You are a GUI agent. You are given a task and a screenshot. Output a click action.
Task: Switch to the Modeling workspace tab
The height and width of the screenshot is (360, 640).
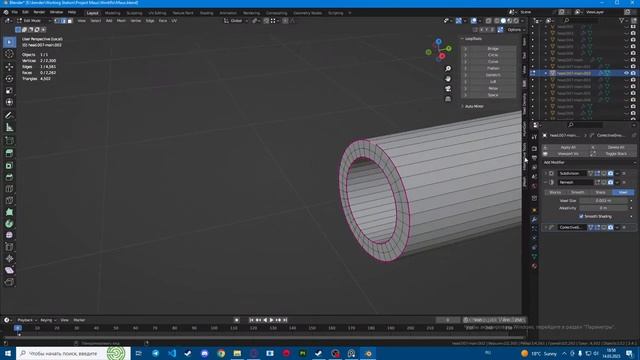pos(113,13)
